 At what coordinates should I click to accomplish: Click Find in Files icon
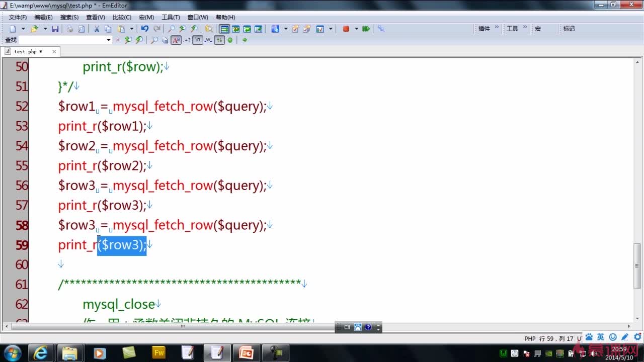coord(209,29)
